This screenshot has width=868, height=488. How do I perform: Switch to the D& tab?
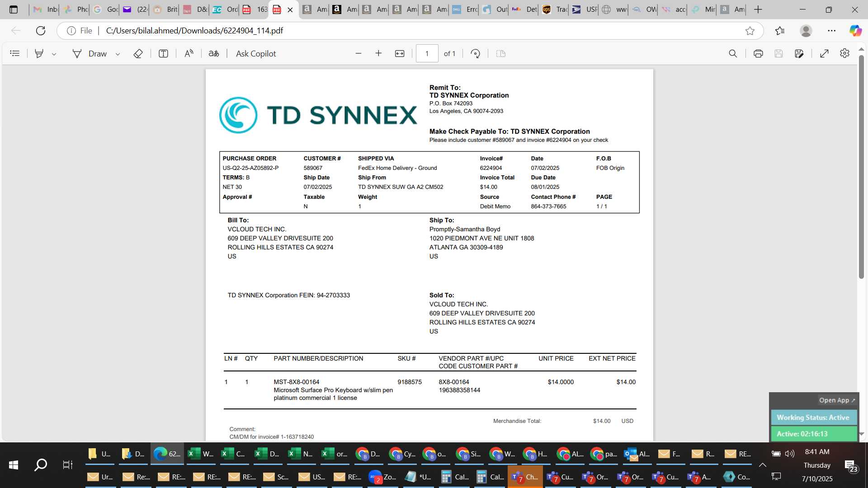click(x=194, y=9)
